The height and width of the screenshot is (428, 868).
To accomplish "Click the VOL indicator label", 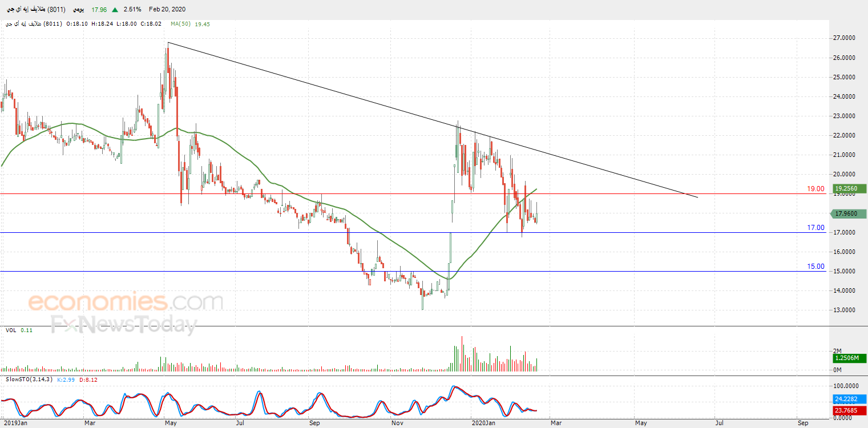I will pyautogui.click(x=11, y=330).
